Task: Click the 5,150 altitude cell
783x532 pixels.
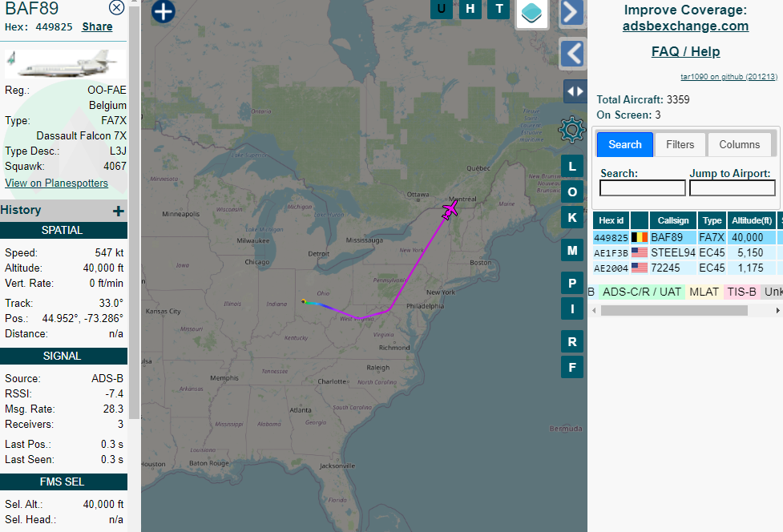Action: tap(750, 252)
